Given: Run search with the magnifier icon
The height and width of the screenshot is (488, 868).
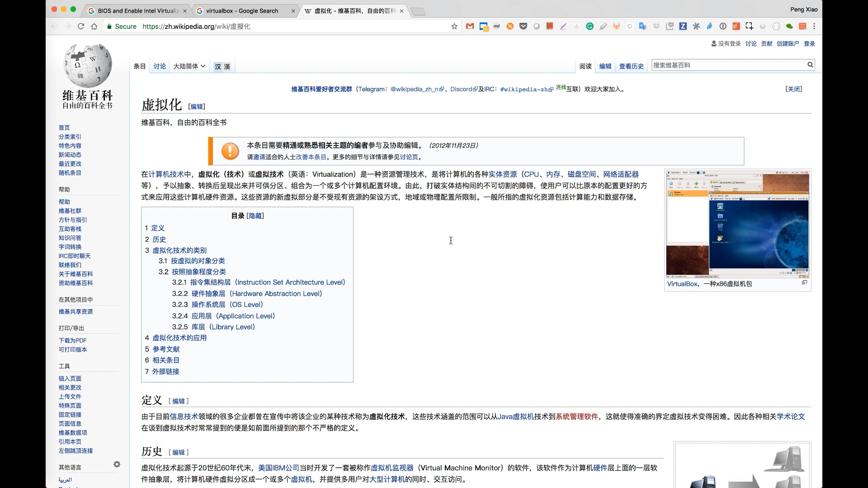Looking at the screenshot, I should pyautogui.click(x=810, y=65).
